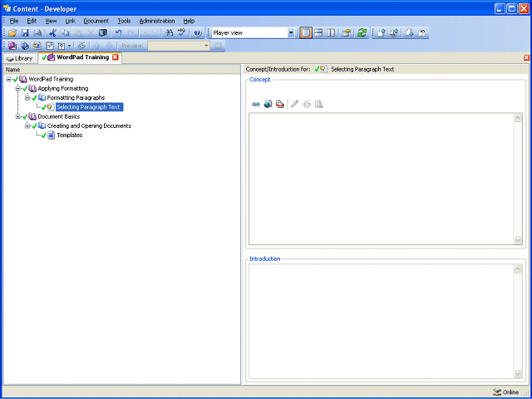
Task: Click the Link Section icon
Action: tap(25, 46)
